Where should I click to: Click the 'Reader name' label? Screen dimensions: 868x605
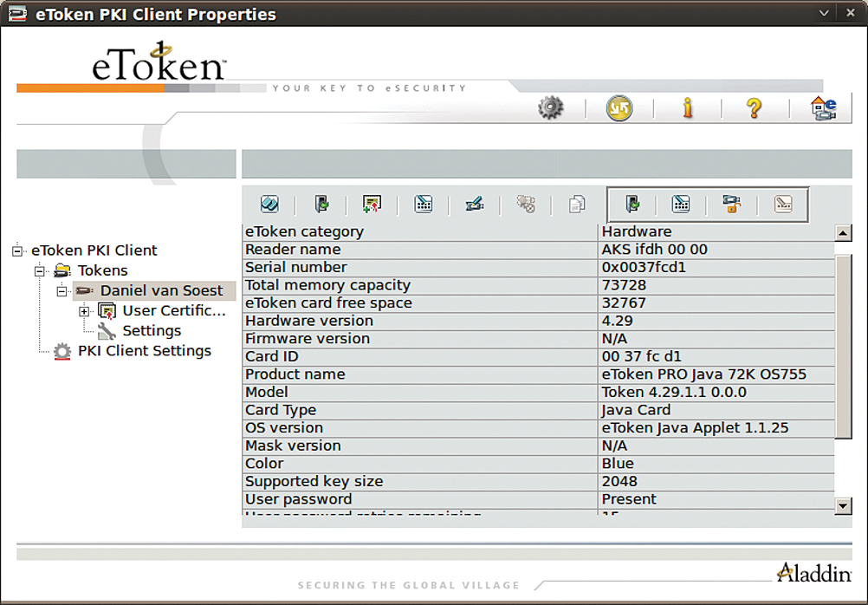click(x=293, y=250)
